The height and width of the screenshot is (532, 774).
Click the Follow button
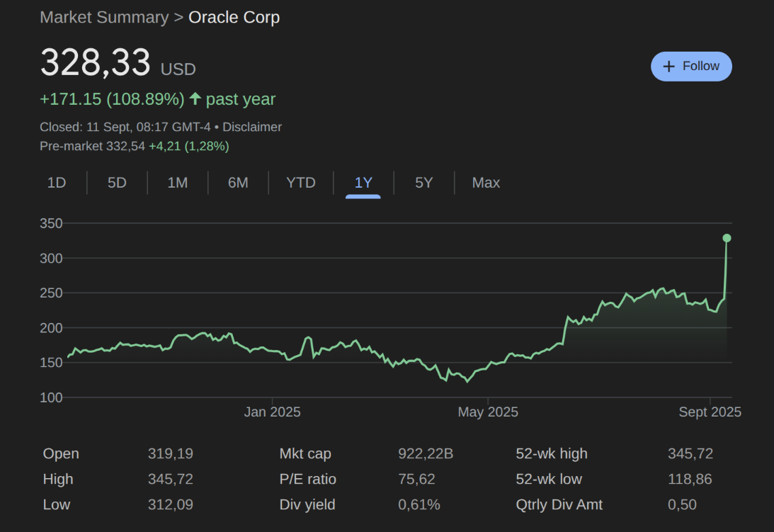691,66
